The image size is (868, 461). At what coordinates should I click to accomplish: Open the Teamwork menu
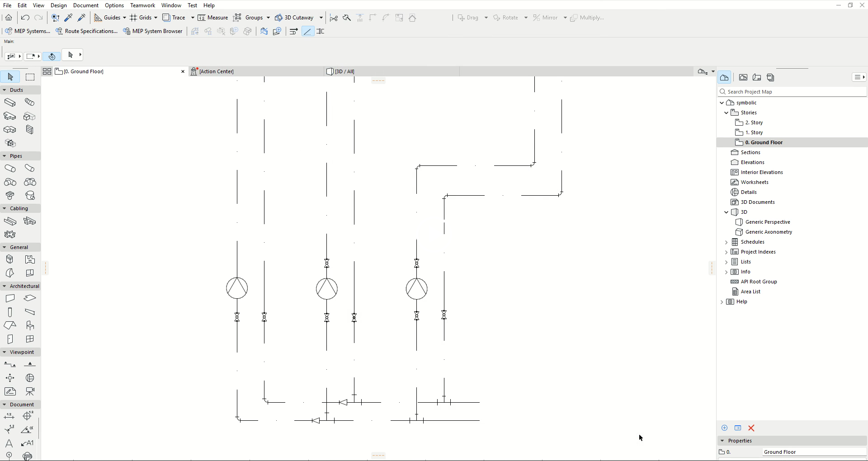point(142,5)
